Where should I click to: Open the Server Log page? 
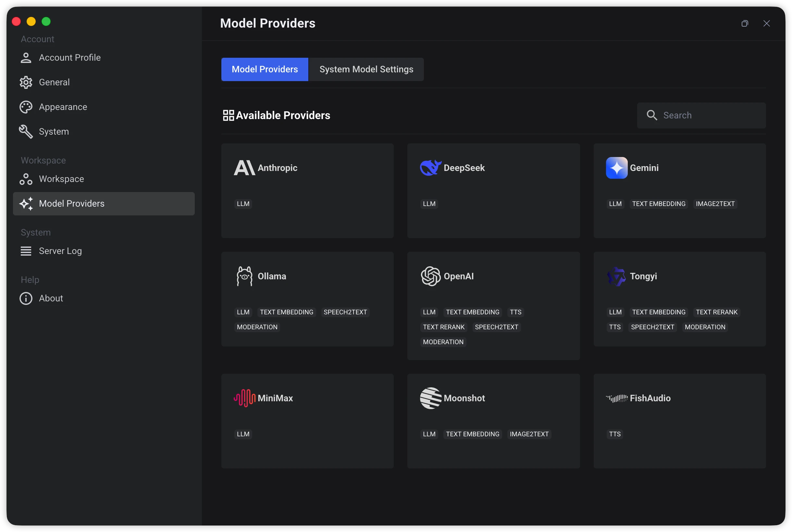coord(104,251)
